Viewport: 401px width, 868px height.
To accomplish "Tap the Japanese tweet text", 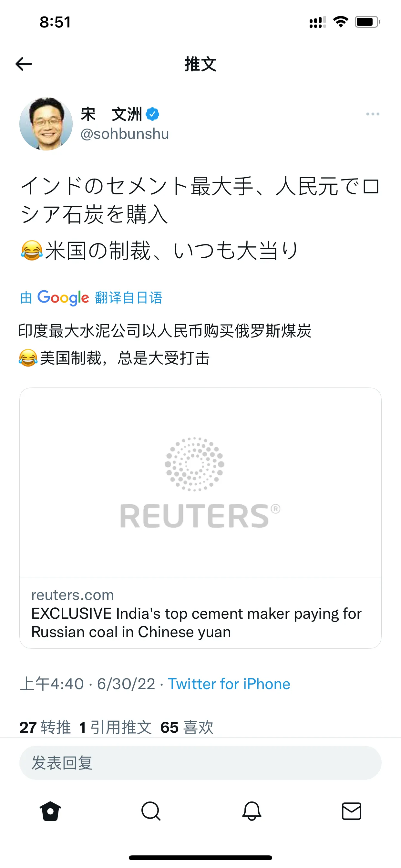I will [x=200, y=218].
